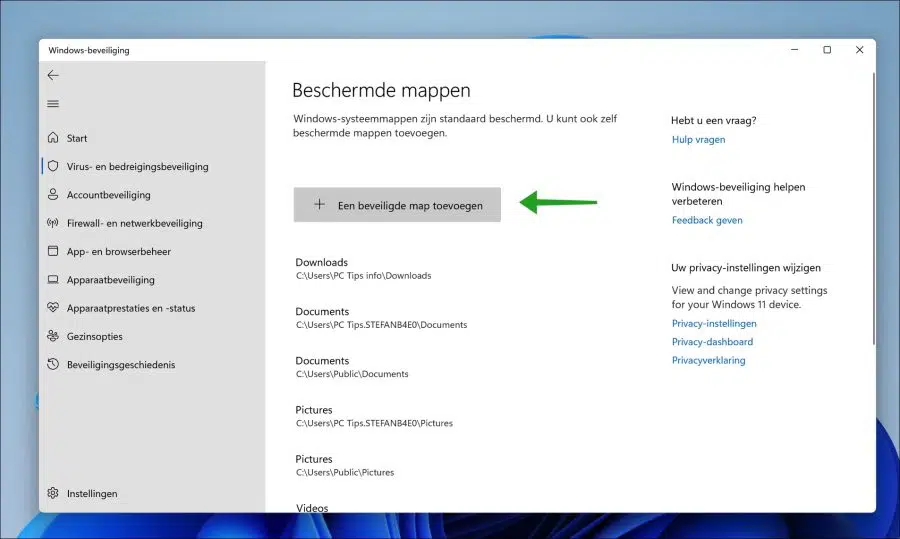Click the Instellingen gear icon
The image size is (900, 539).
(53, 493)
